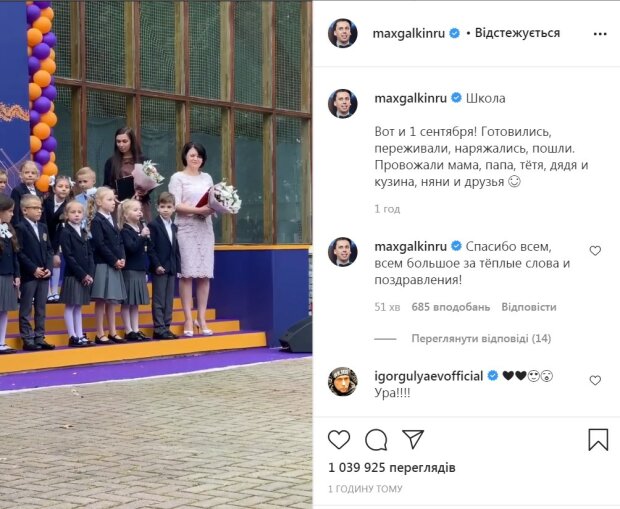View 685 вподобань likes list
This screenshot has width=620, height=509.
[x=451, y=307]
